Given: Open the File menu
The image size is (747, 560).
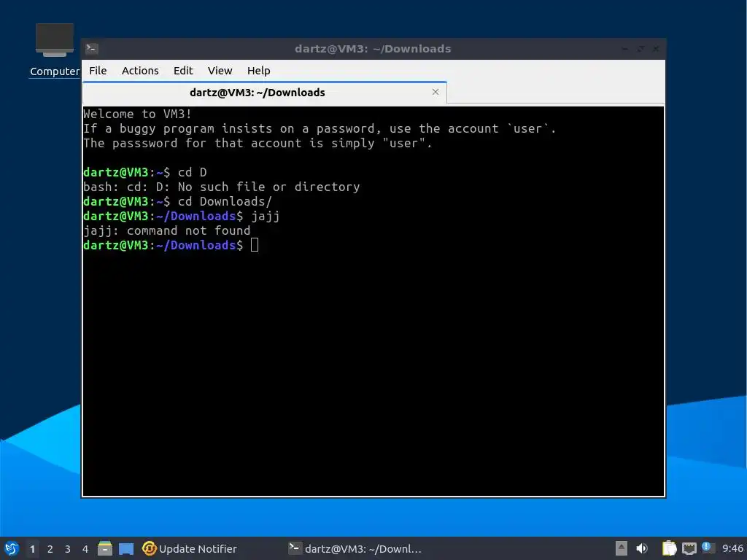Looking at the screenshot, I should click(x=98, y=71).
